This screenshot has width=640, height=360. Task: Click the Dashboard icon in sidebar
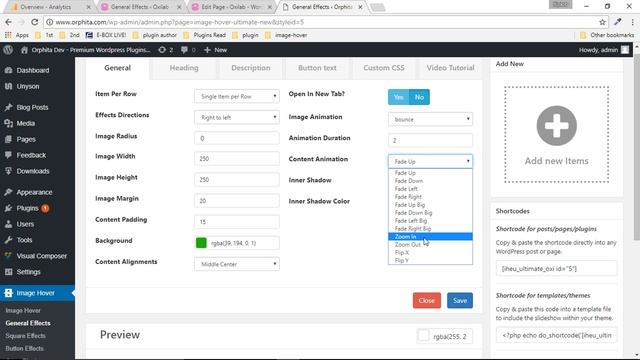pyautogui.click(x=8, y=70)
